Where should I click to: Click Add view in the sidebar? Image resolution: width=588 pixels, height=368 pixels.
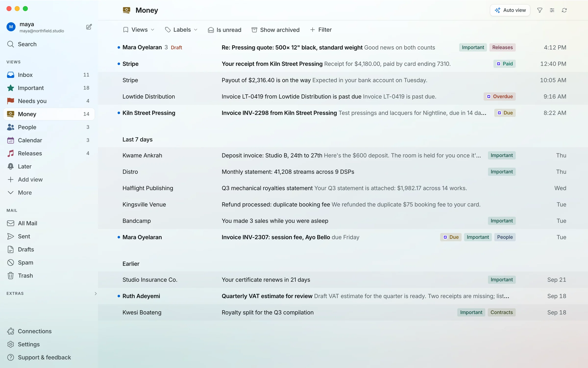(49, 179)
